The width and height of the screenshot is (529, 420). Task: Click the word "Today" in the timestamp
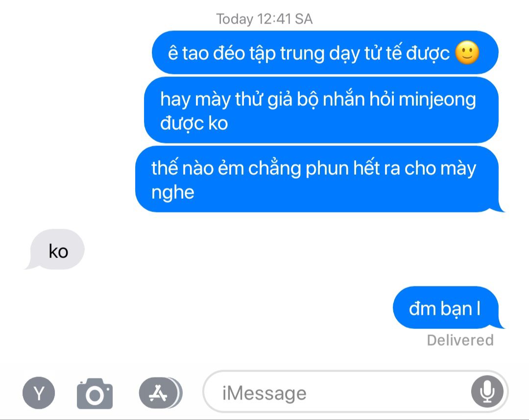(235, 19)
